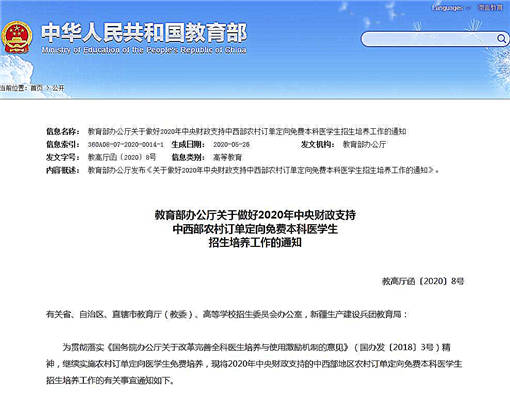
Task: Click the 发文机构 label
Action: (x=317, y=144)
